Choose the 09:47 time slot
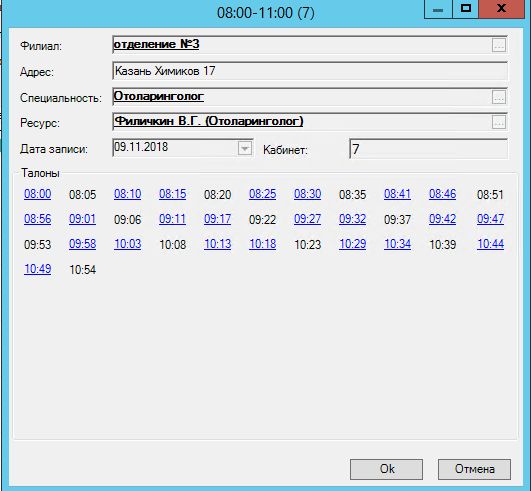This screenshot has width=531, height=491. [x=490, y=219]
